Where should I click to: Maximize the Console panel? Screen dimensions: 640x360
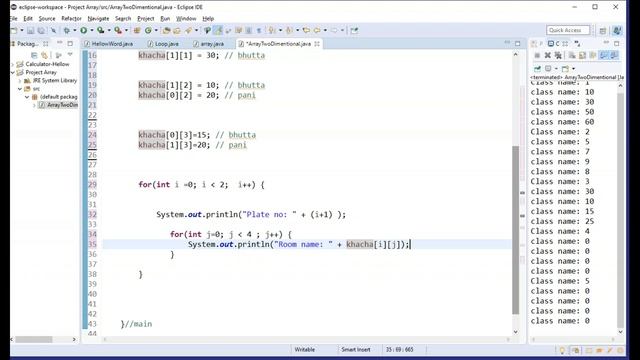(x=617, y=43)
